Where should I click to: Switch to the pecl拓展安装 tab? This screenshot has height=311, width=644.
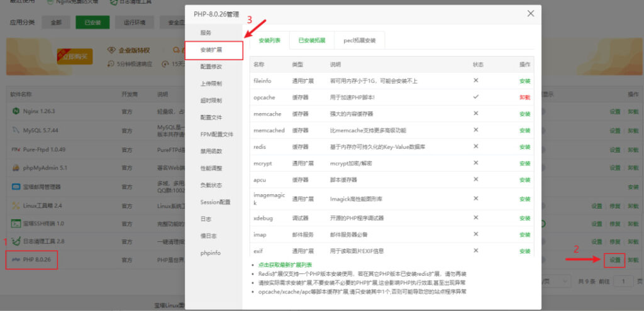[x=359, y=41]
